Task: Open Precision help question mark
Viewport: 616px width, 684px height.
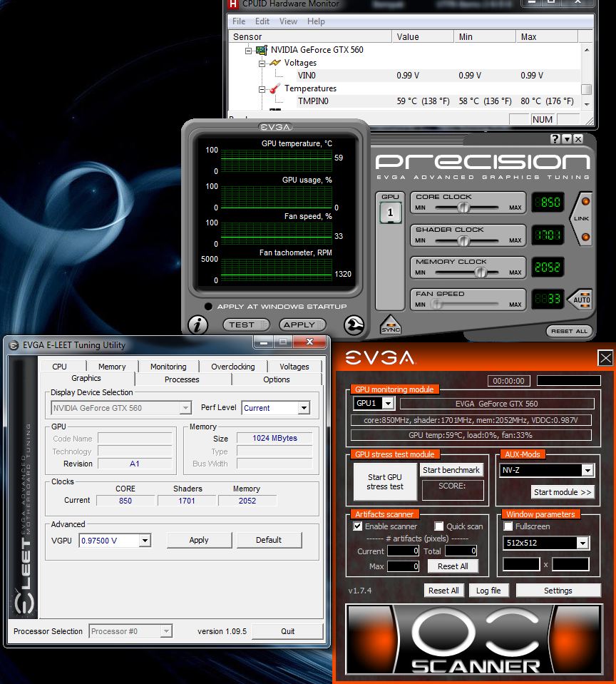Action: tap(555, 139)
